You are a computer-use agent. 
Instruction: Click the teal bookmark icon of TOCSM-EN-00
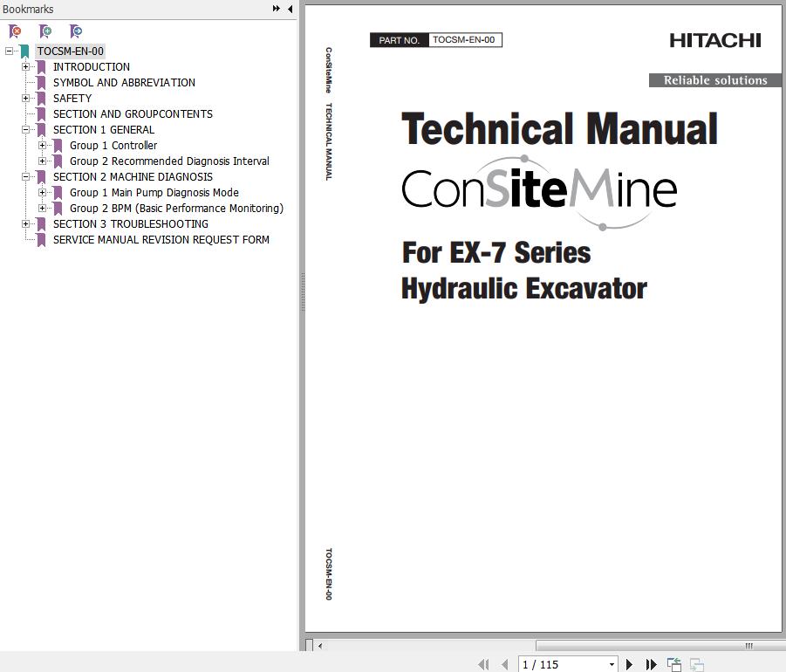click(x=24, y=51)
